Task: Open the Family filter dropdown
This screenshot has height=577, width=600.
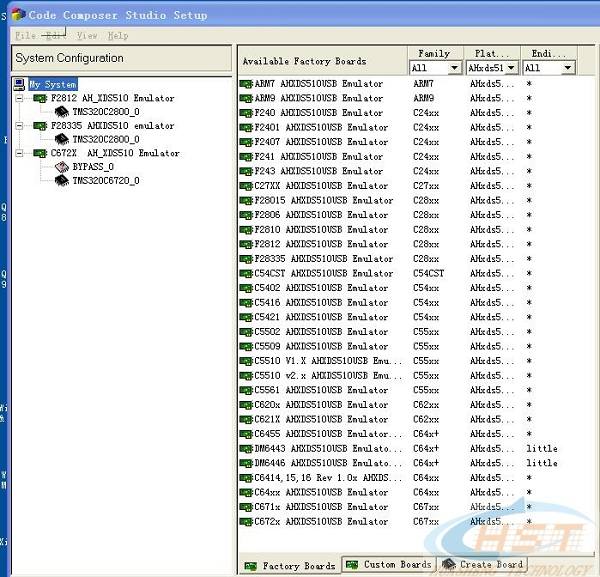Action: (x=454, y=68)
